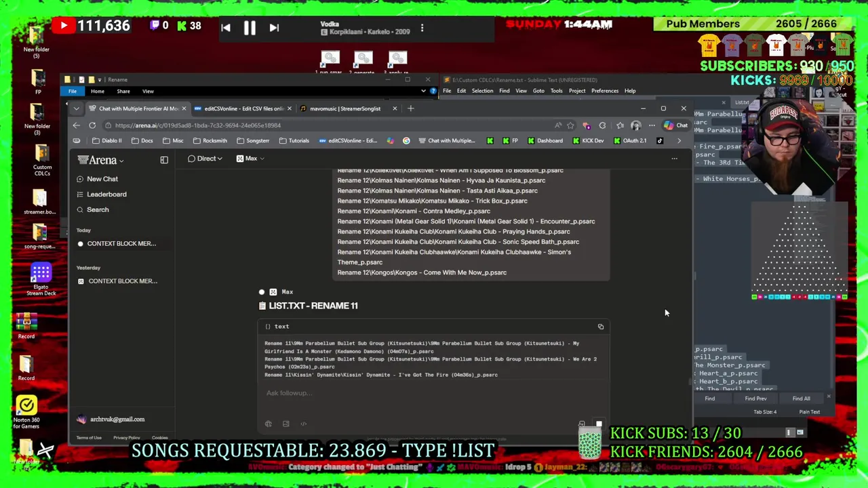Viewport: 868px width, 488px height.
Task: Open Elgato Stream Deck desktop icon
Action: (41, 279)
